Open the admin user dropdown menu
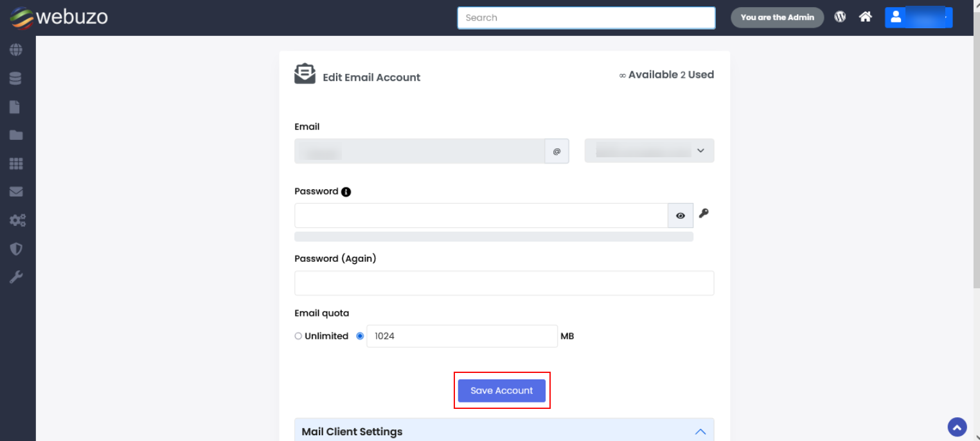 click(x=919, y=17)
